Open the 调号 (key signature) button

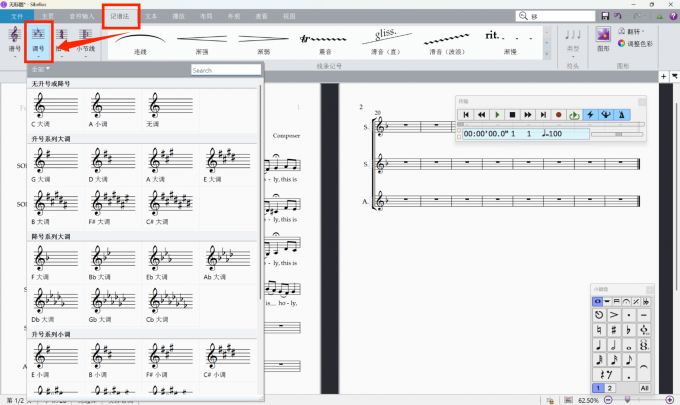38,40
